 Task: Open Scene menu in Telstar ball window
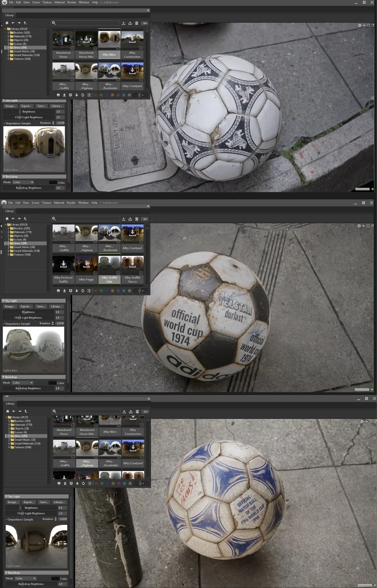tap(35, 202)
